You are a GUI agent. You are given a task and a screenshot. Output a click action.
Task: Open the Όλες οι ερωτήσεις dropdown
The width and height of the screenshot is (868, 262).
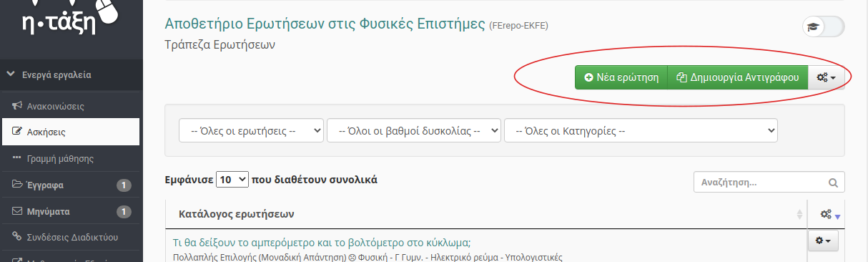[x=251, y=131]
